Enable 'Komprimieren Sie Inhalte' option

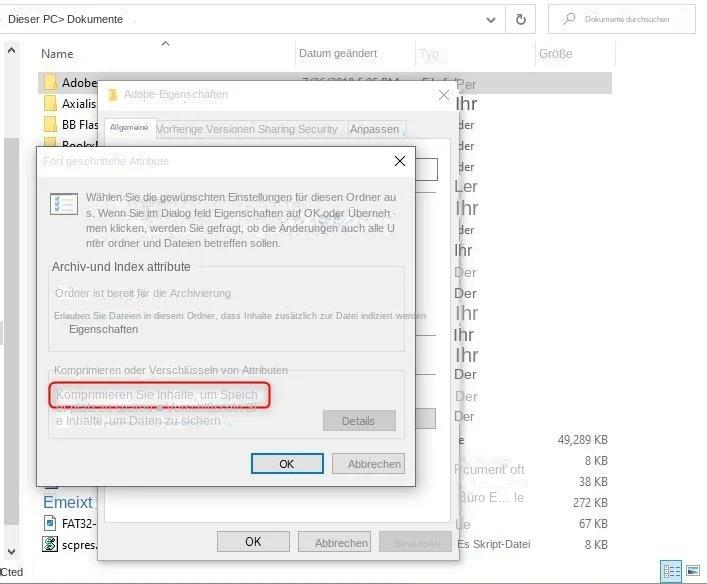[x=156, y=395]
